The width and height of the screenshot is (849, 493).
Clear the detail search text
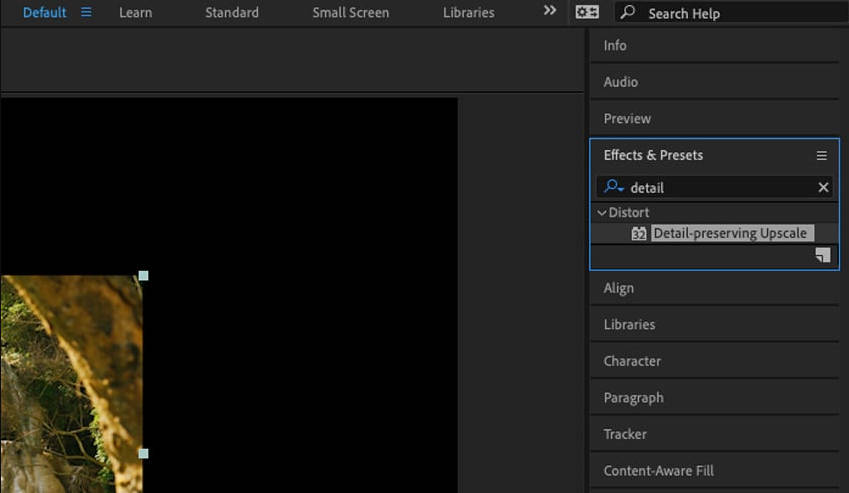[823, 187]
